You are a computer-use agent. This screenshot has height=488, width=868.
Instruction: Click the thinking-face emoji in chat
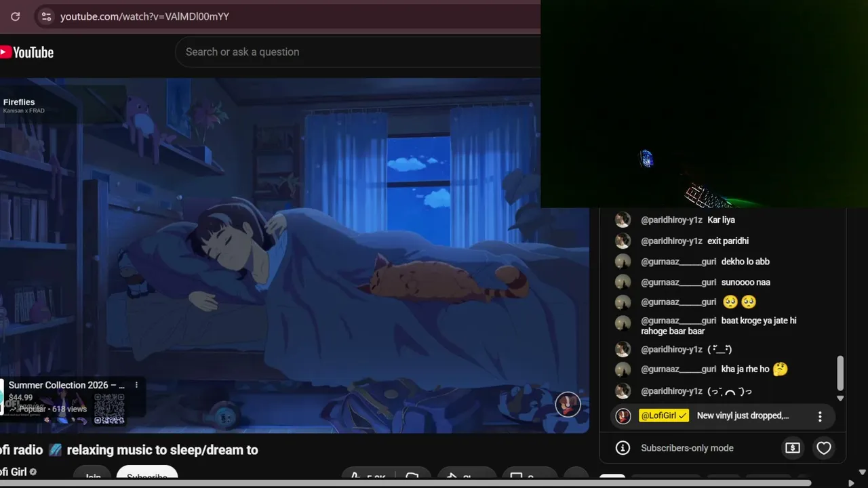click(780, 369)
